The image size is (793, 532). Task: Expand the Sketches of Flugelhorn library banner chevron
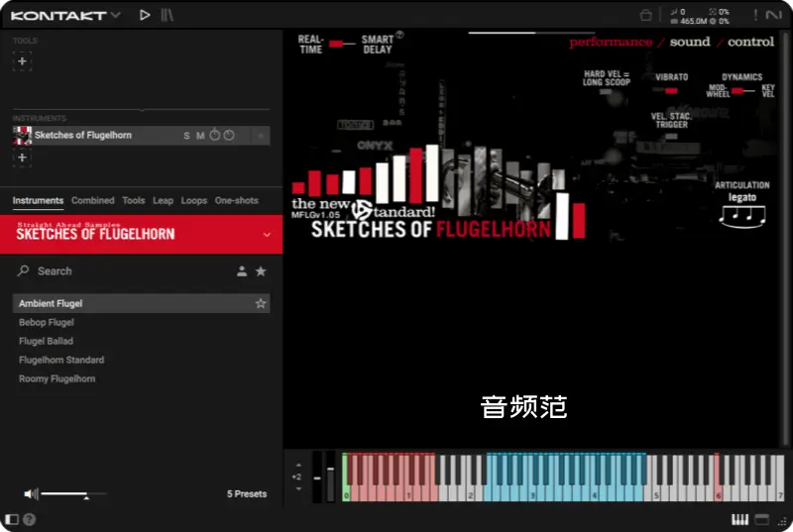267,235
